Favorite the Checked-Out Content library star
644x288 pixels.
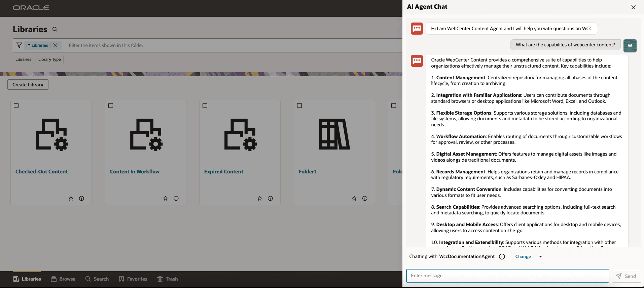tap(71, 199)
